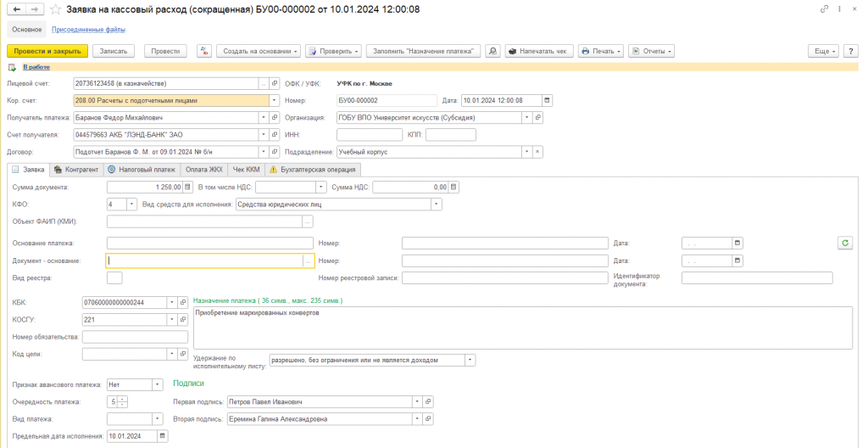This screenshot has width=868, height=448.
Task: Select Основное section
Action: click(26, 30)
